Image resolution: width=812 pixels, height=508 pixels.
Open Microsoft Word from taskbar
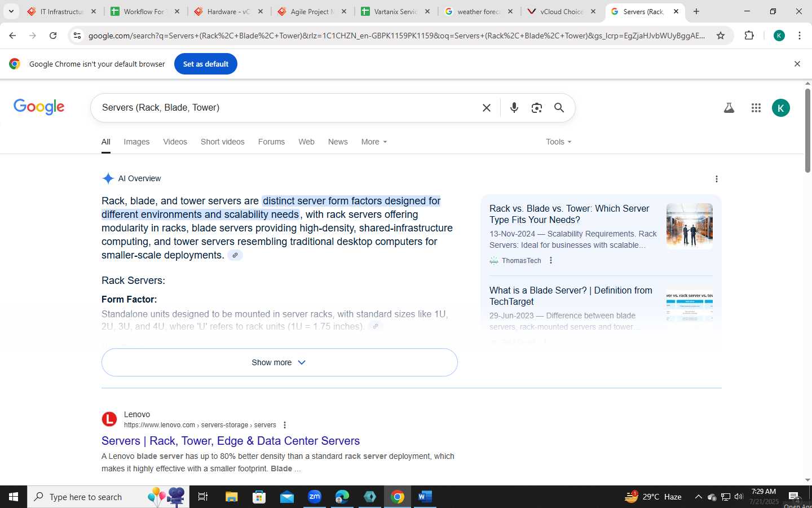[x=425, y=497]
